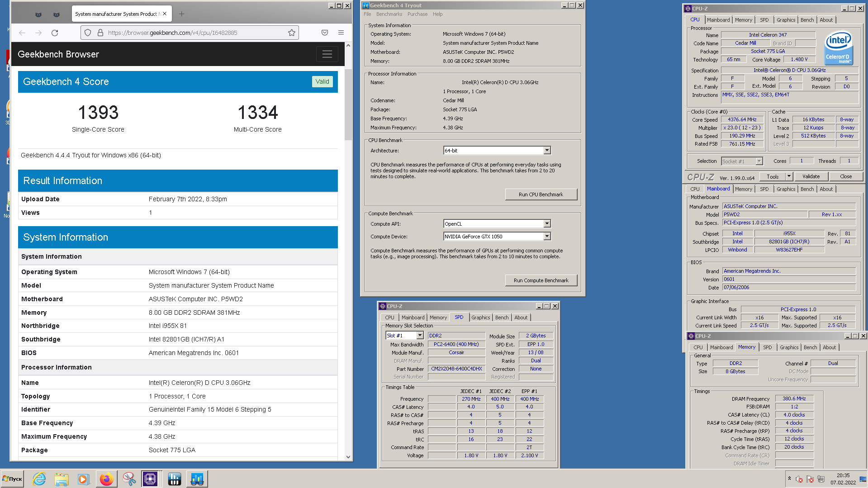The height and width of the screenshot is (488, 868).
Task: Click the Core Speed 4376.64 MHz field
Action: [742, 119]
